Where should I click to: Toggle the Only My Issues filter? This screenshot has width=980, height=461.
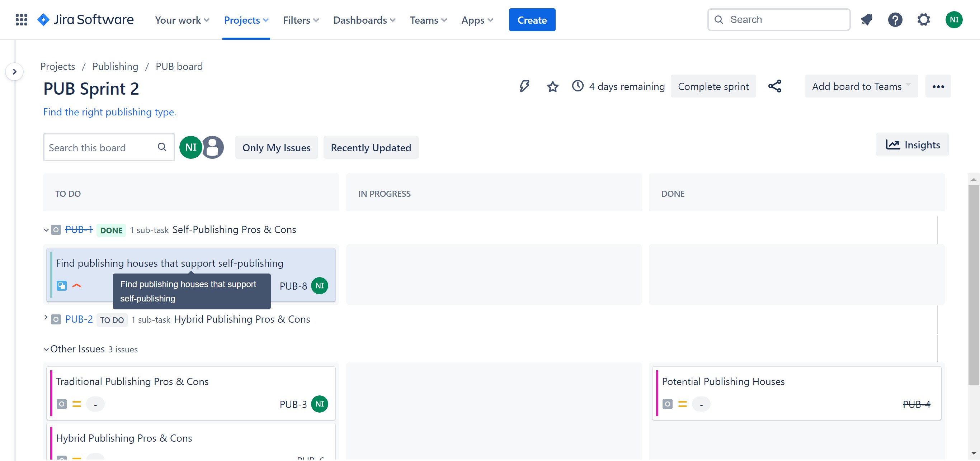[x=276, y=147]
